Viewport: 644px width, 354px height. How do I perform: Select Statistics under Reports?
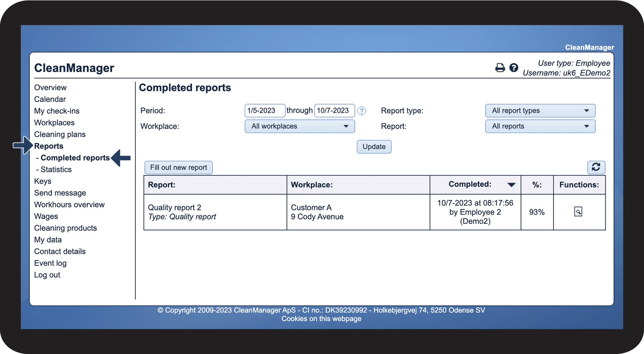(x=56, y=170)
